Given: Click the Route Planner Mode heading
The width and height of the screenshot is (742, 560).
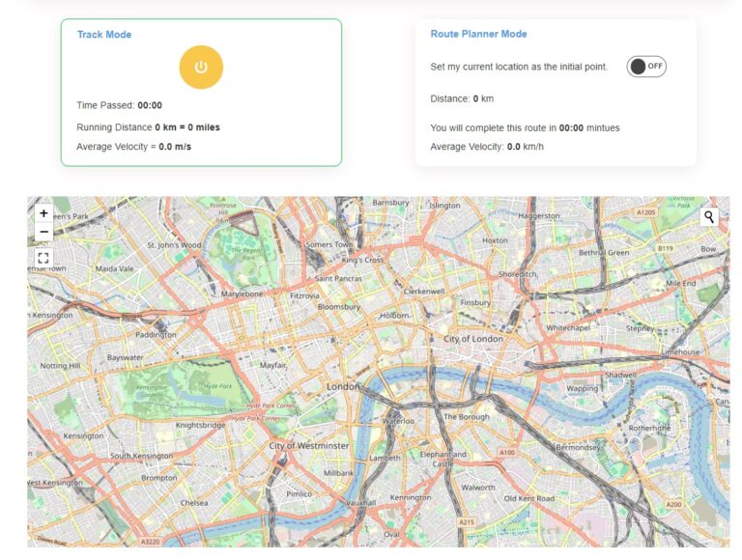Looking at the screenshot, I should pyautogui.click(x=478, y=34).
